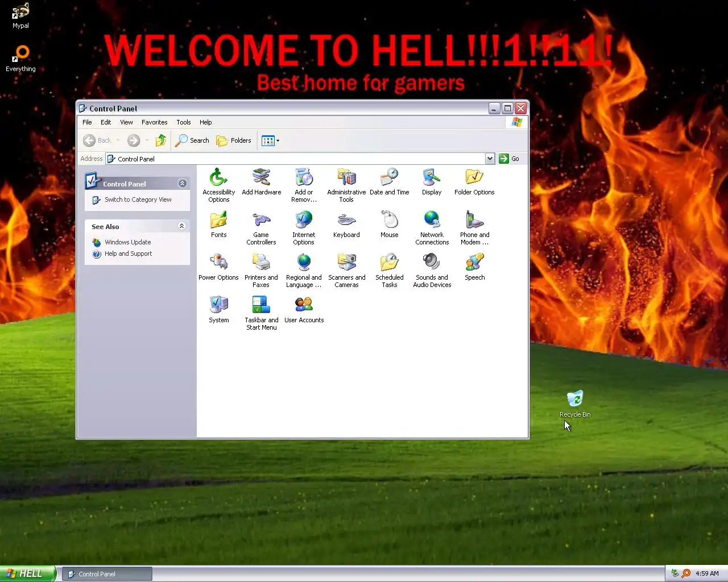Click the Up folder toolbar button
728x582 pixels.
(161, 140)
